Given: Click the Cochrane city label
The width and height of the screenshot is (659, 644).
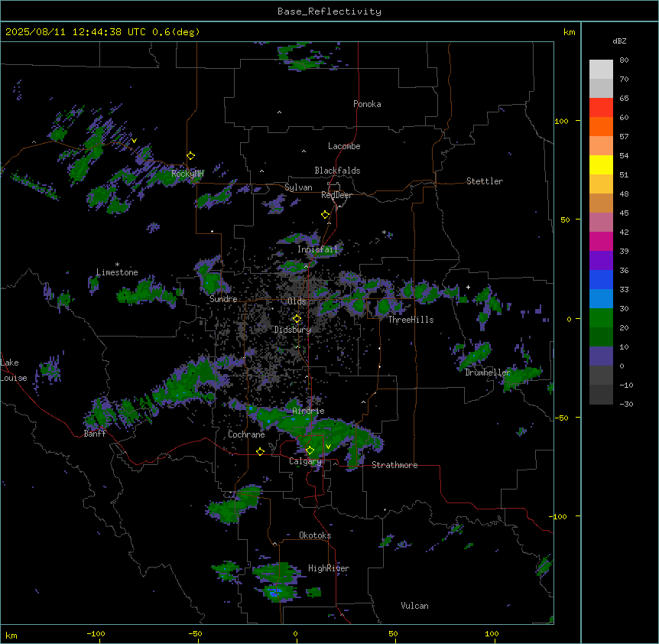Looking at the screenshot, I should [x=246, y=434].
